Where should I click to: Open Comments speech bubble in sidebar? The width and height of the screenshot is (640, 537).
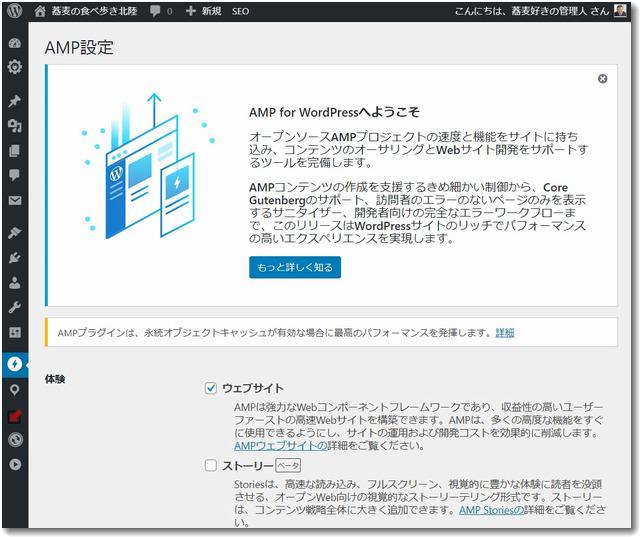point(15,175)
